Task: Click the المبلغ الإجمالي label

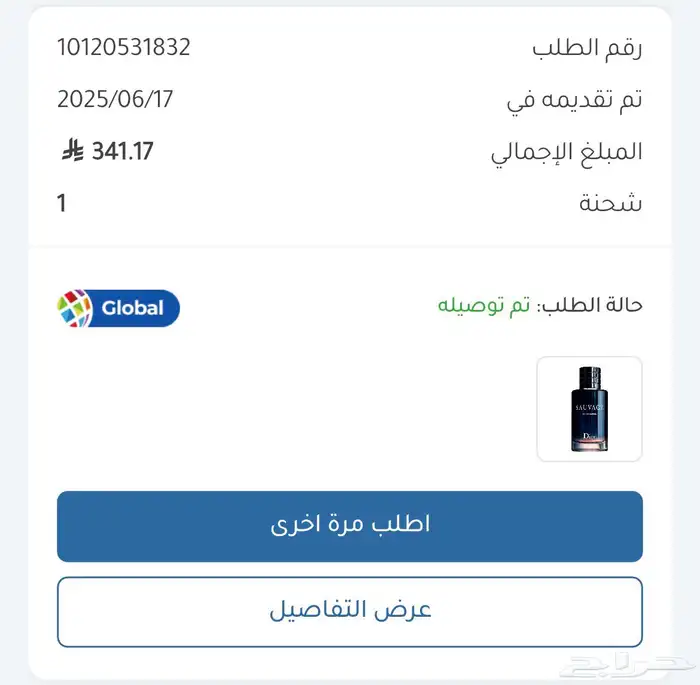Action: click(x=566, y=151)
